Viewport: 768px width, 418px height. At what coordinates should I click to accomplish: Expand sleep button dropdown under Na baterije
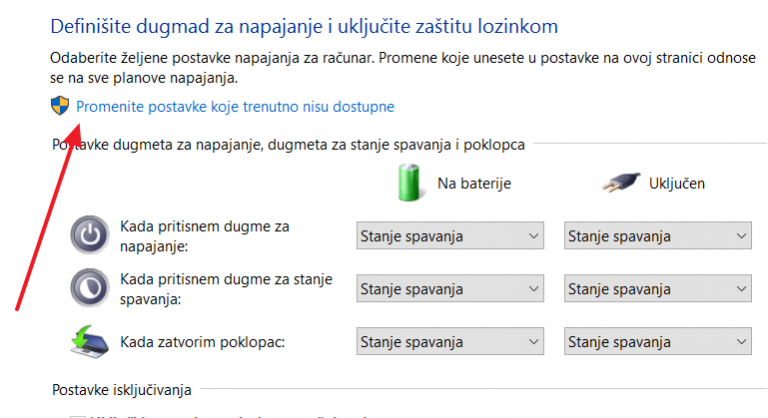point(450,289)
